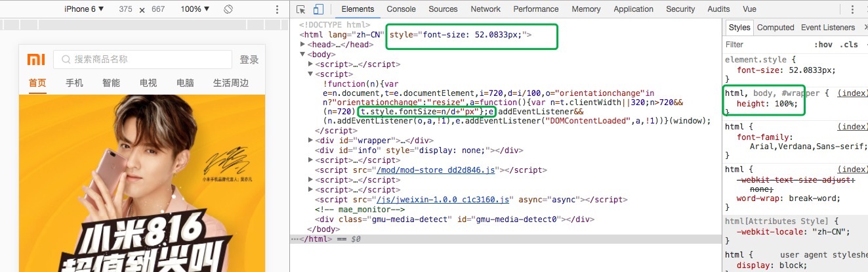Open the 100% zoom dropdown
Viewport: 868px width, 272px height.
(196, 9)
